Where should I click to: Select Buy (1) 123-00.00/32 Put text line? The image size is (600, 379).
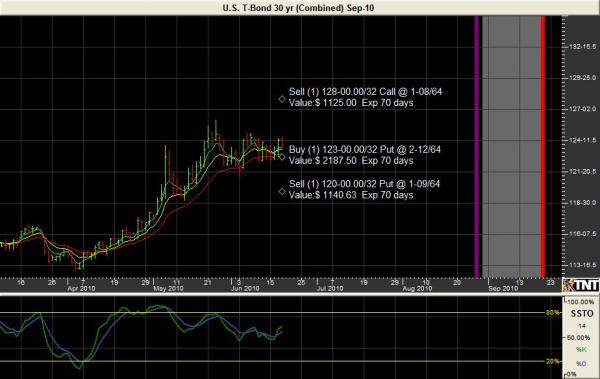365,149
